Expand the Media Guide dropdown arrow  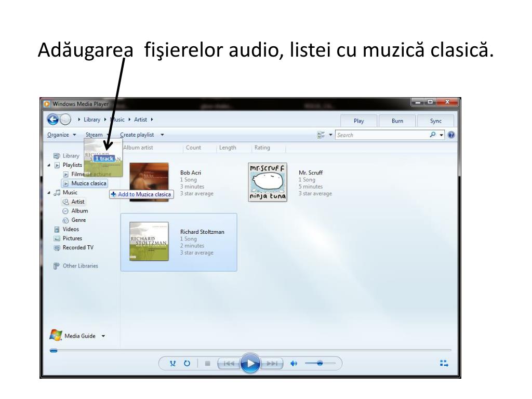click(103, 336)
